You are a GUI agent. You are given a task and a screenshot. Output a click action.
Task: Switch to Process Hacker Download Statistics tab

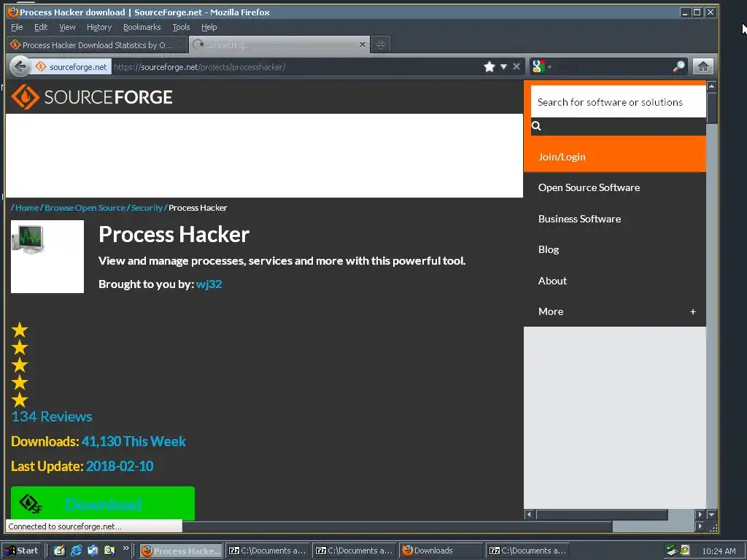pyautogui.click(x=97, y=44)
